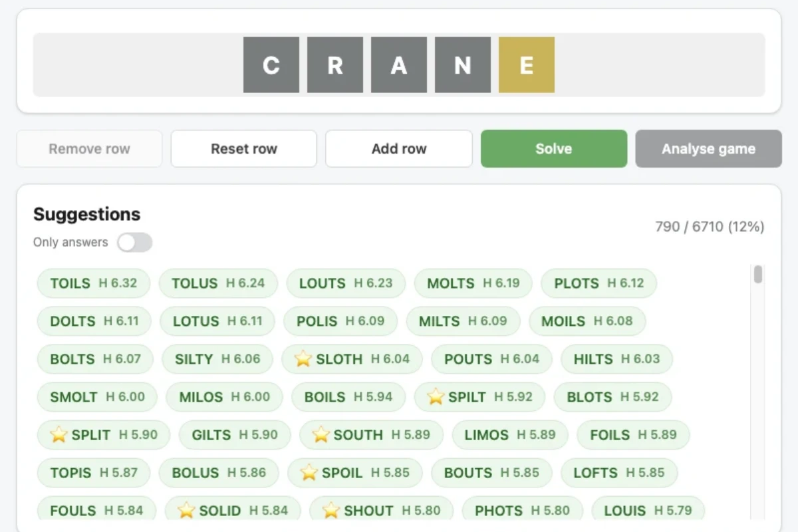The height and width of the screenshot is (532, 798).
Task: Select the HILTS suggestion chip
Action: (x=616, y=359)
